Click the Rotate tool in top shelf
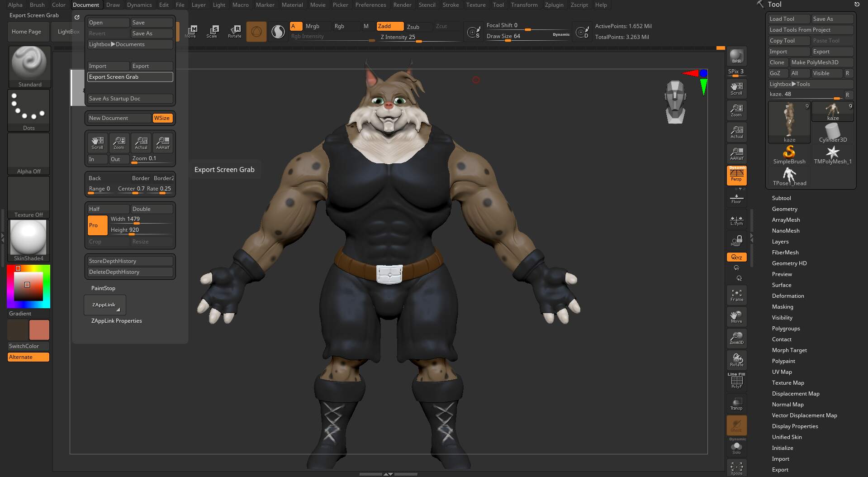Image resolution: width=868 pixels, height=477 pixels. pos(234,31)
